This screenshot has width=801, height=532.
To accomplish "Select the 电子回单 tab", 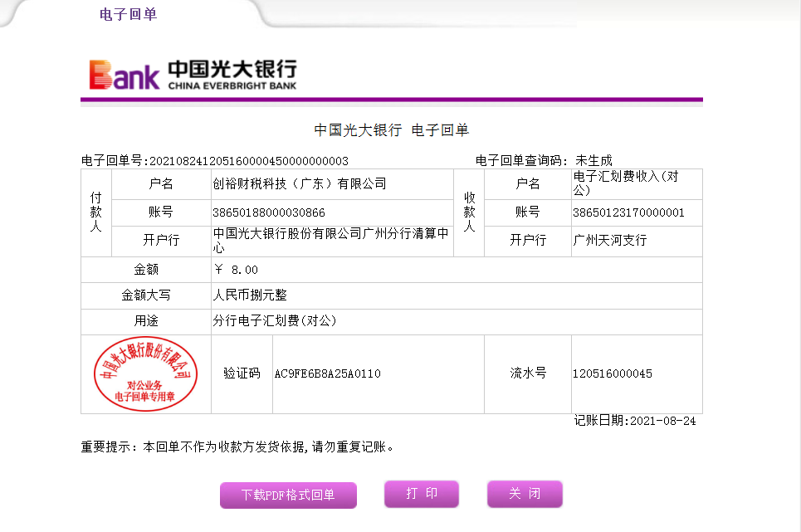I will [x=128, y=14].
